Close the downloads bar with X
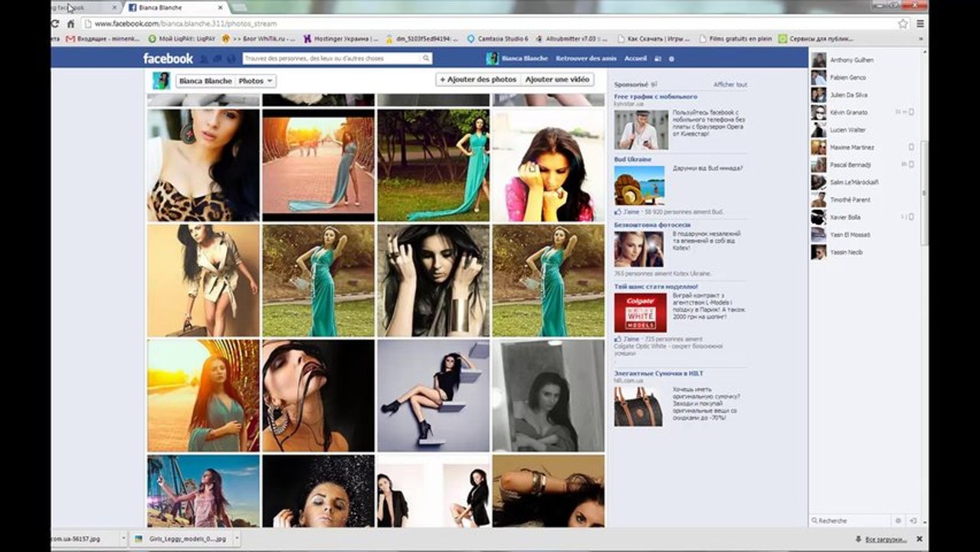 [919, 539]
